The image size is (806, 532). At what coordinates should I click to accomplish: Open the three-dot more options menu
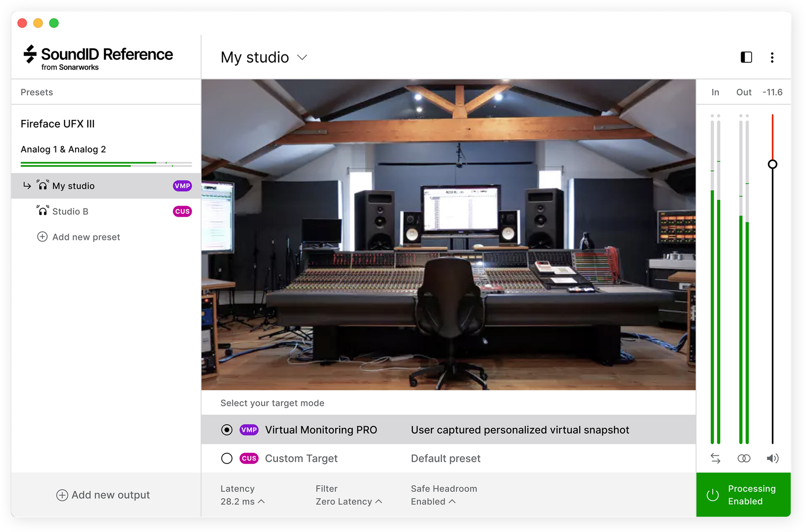(x=772, y=57)
